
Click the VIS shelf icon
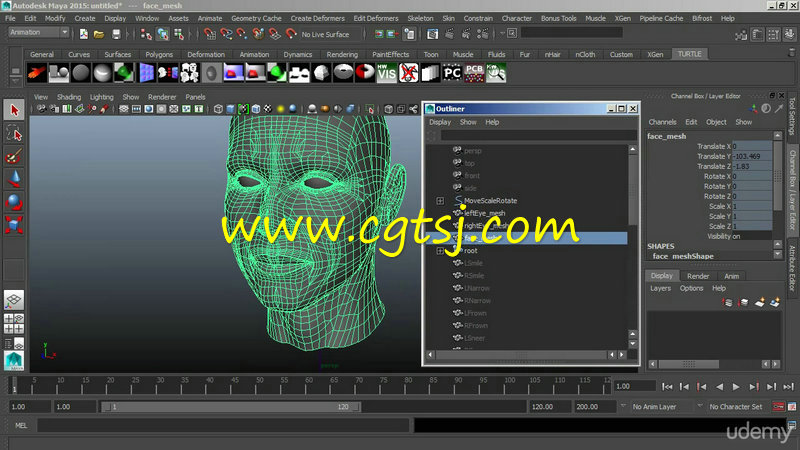pyautogui.click(x=386, y=73)
